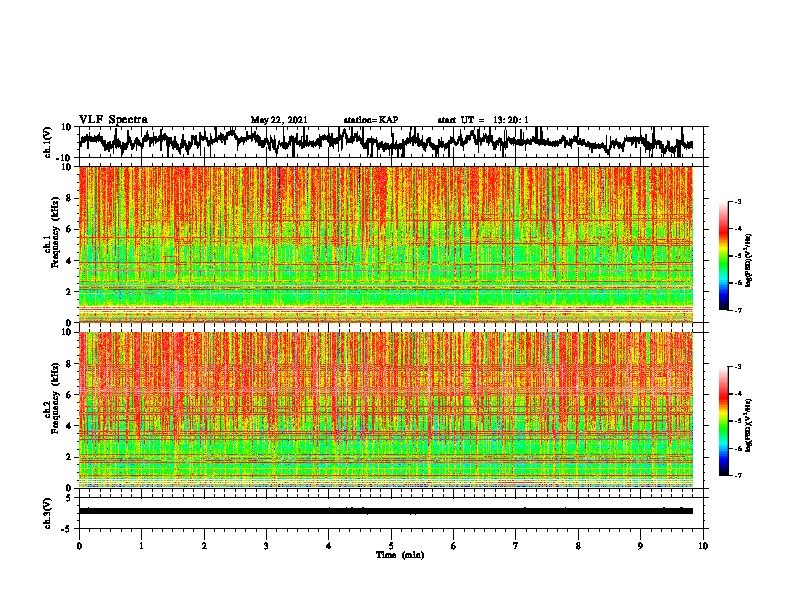792x612 pixels.
Task: Click time axis tick label "7"
Action: coord(516,546)
